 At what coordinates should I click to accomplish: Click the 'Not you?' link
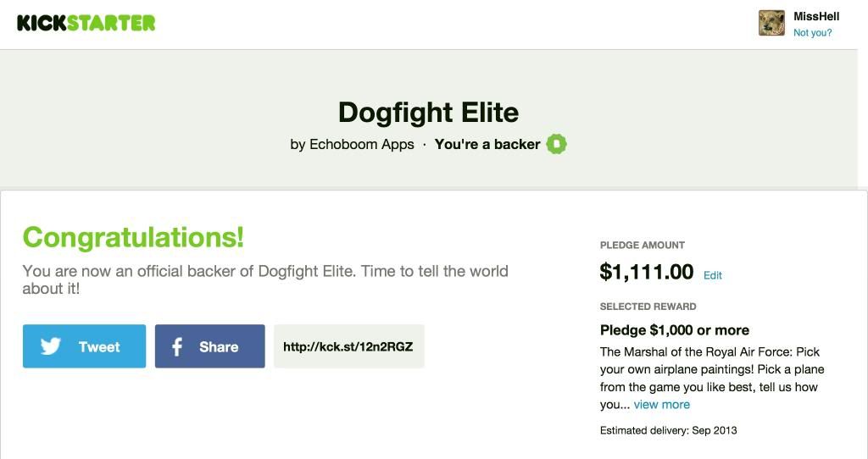tap(812, 33)
